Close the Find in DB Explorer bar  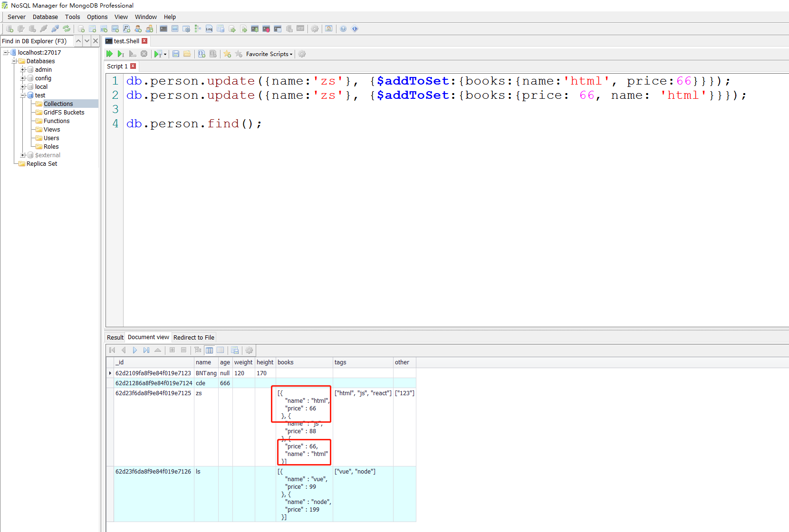96,41
